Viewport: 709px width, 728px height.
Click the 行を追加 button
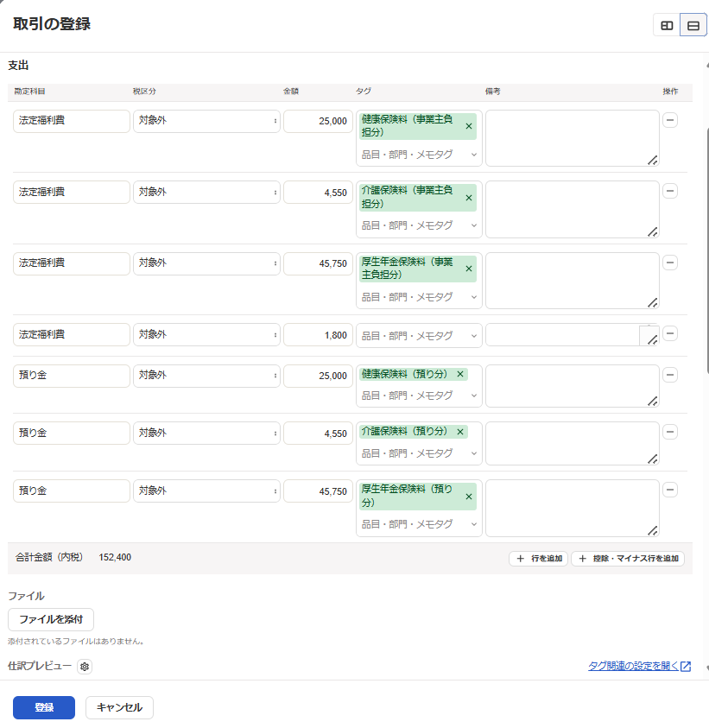tap(539, 559)
